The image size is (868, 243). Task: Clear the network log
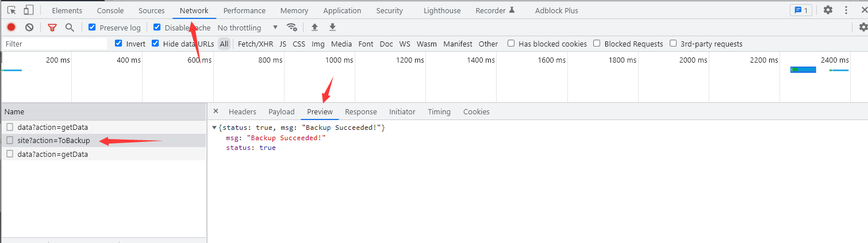29,27
